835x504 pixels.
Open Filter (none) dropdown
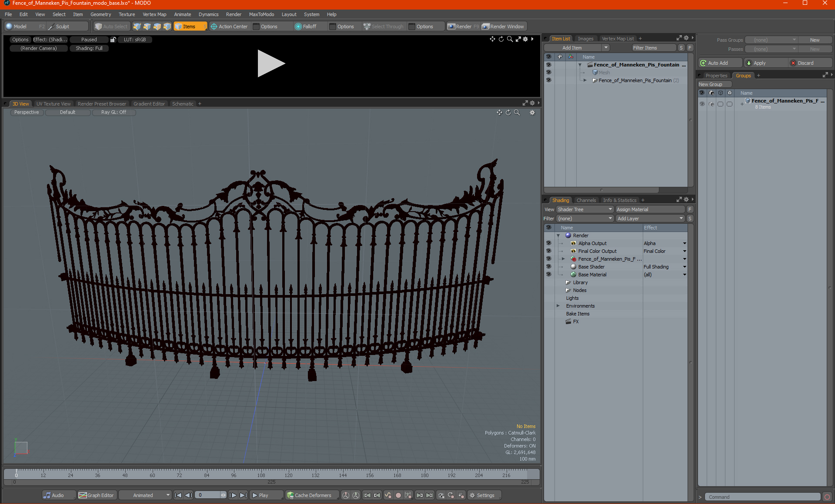(x=584, y=219)
